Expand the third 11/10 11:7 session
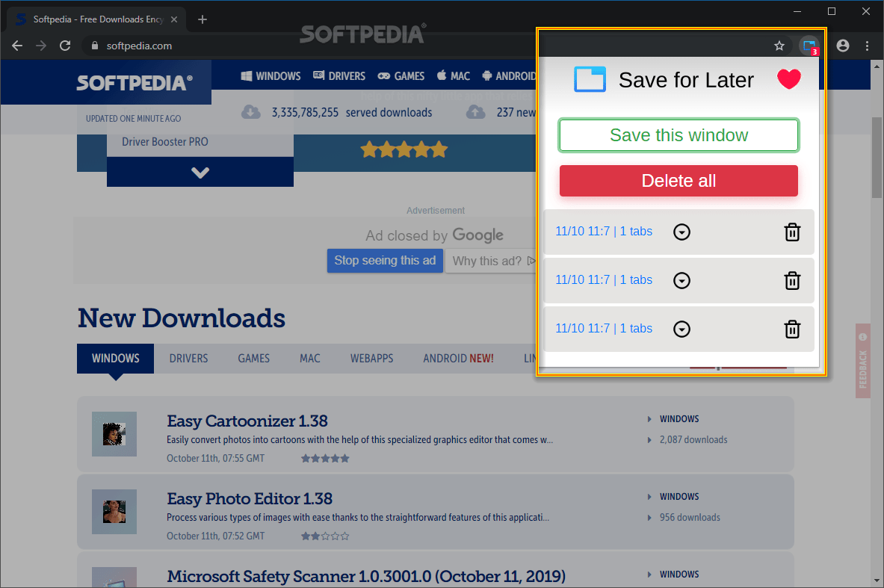This screenshot has width=884, height=588. click(x=681, y=329)
